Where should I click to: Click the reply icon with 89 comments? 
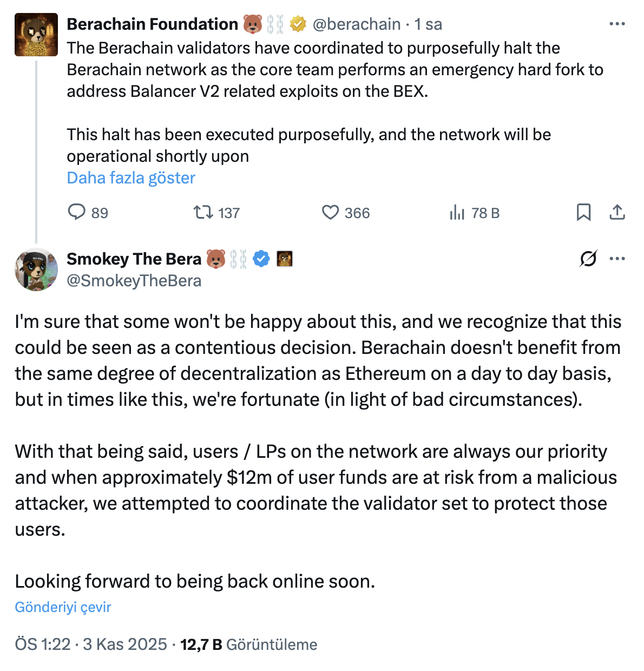[77, 212]
